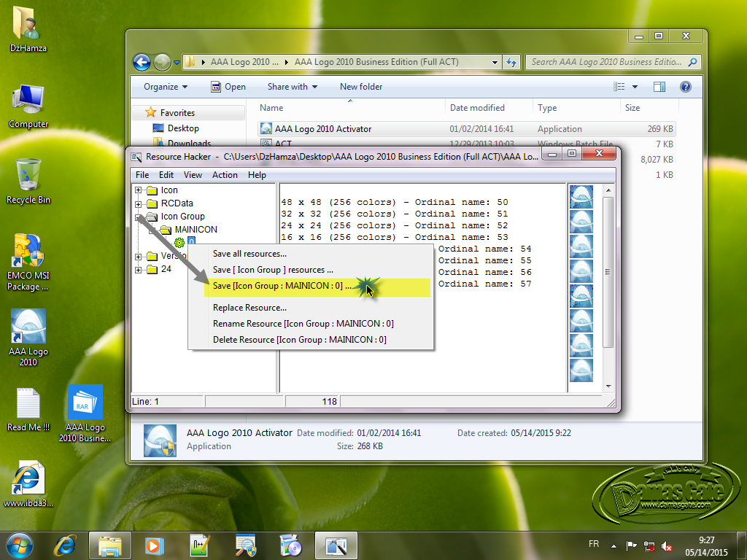This screenshot has height=560, width=747.
Task: Open the www.ibda3... internet shortcut
Action: pos(28,484)
